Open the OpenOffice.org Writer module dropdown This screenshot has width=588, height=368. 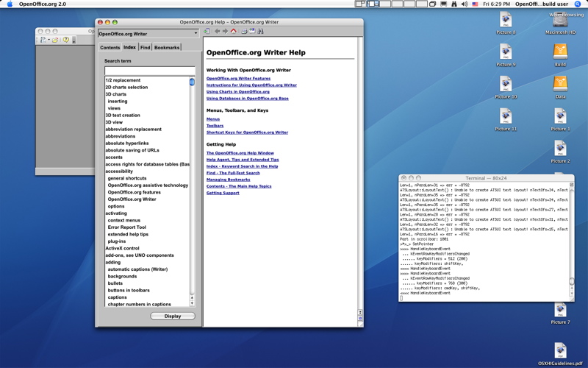pos(148,33)
